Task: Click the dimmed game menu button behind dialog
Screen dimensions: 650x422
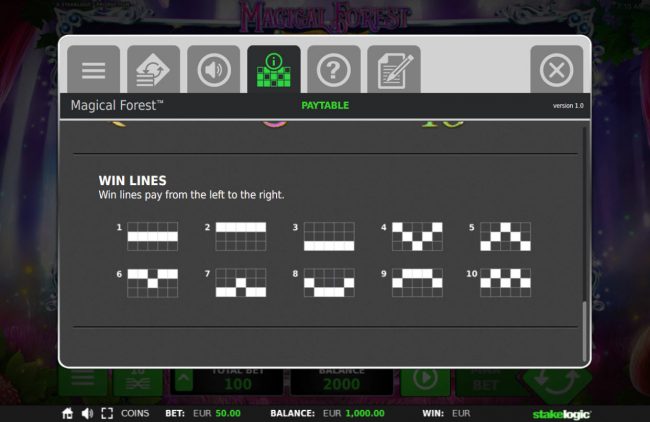Action: pos(83,381)
